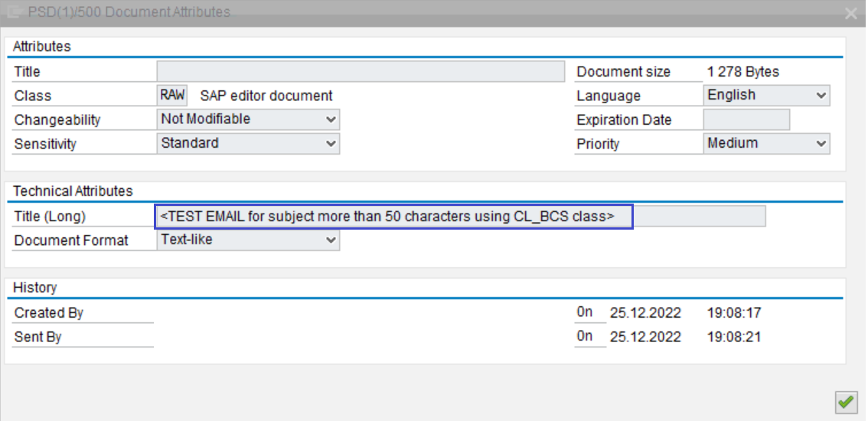Select the On field in Sent By row
Screen dimensions: 868x421
[x=586, y=337]
